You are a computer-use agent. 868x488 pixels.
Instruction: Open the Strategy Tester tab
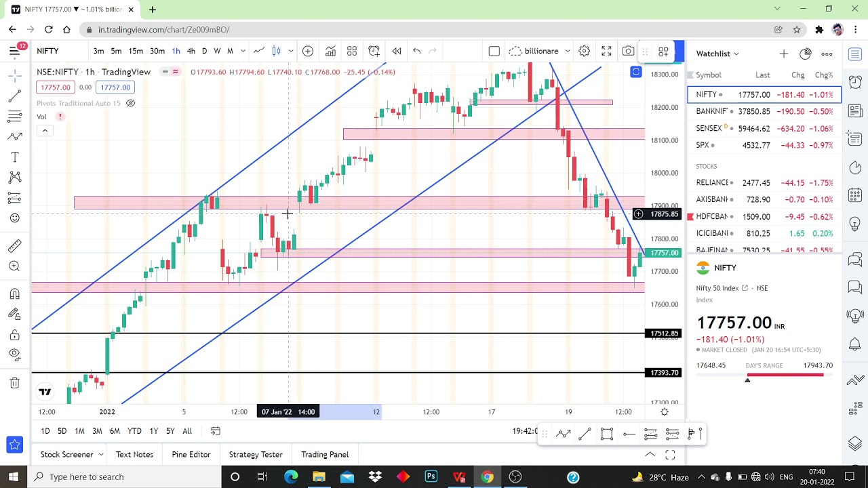pos(256,454)
